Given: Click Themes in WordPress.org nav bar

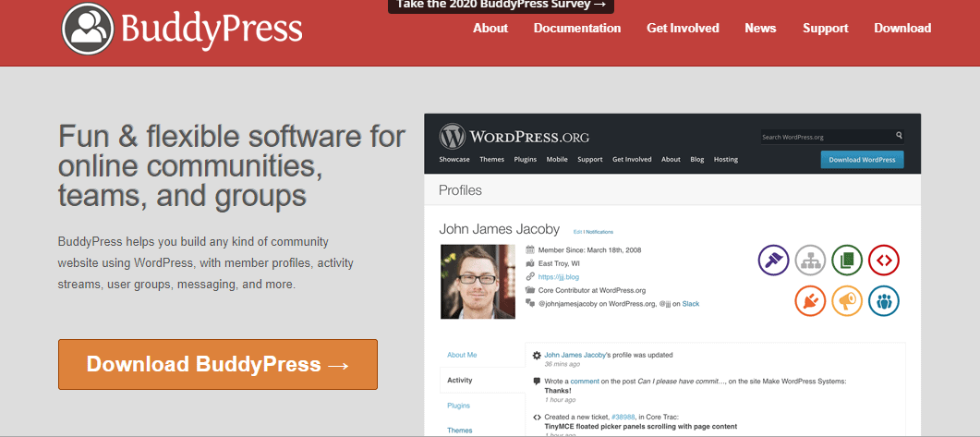Looking at the screenshot, I should (492, 160).
